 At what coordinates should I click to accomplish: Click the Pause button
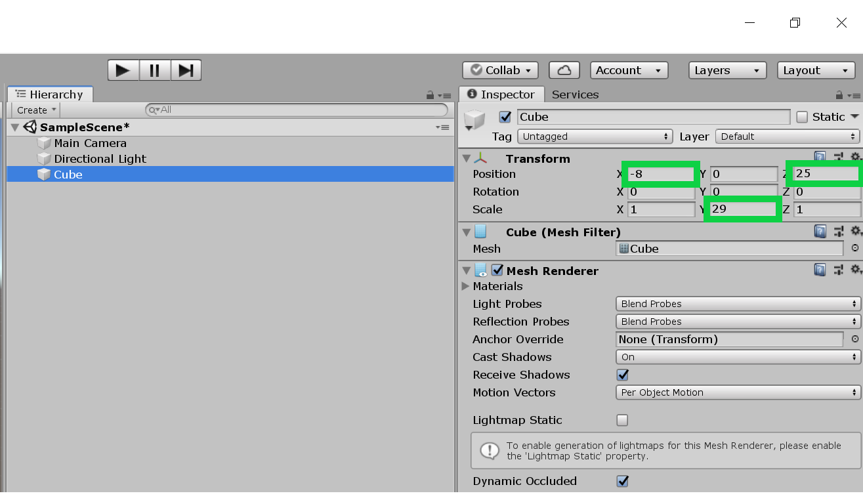point(155,70)
